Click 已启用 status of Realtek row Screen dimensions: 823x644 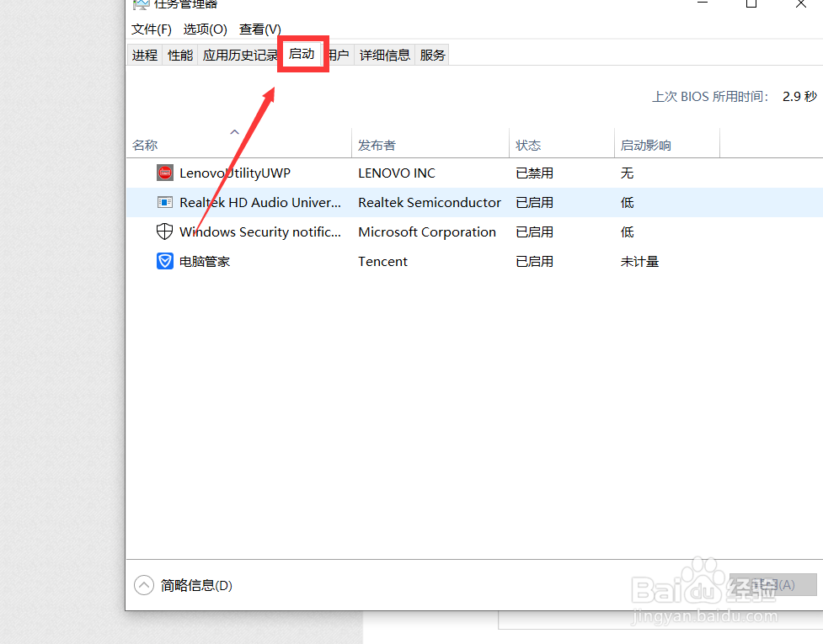[x=534, y=202]
